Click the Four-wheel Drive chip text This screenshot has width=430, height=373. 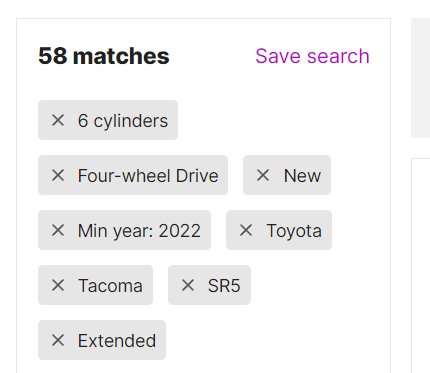tap(148, 175)
